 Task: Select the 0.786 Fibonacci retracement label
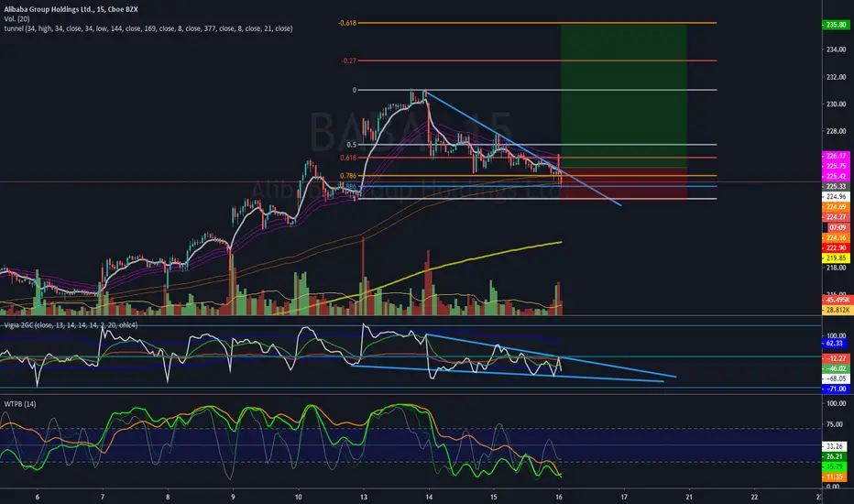coord(348,176)
